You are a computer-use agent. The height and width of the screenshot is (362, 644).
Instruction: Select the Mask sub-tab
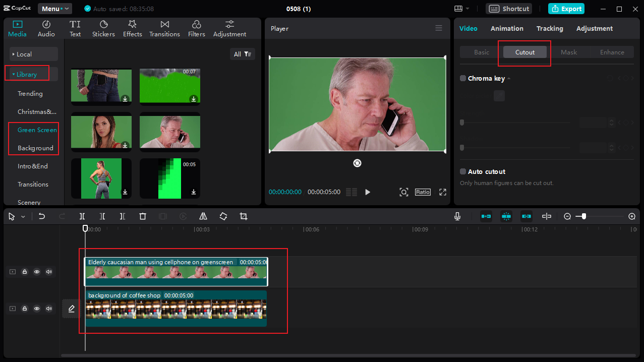pyautogui.click(x=569, y=52)
